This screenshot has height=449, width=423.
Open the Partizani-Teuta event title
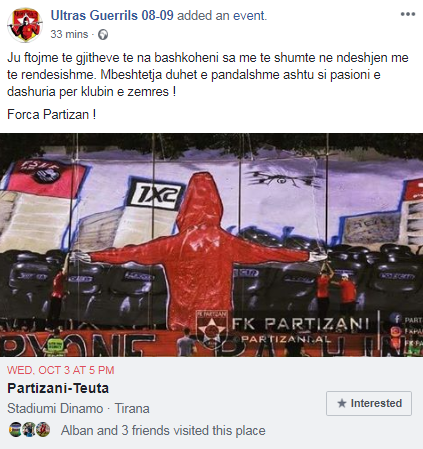point(58,388)
